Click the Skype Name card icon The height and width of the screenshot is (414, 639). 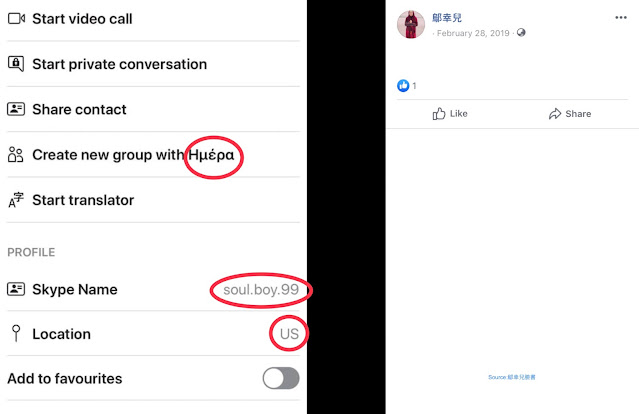pos(16,289)
